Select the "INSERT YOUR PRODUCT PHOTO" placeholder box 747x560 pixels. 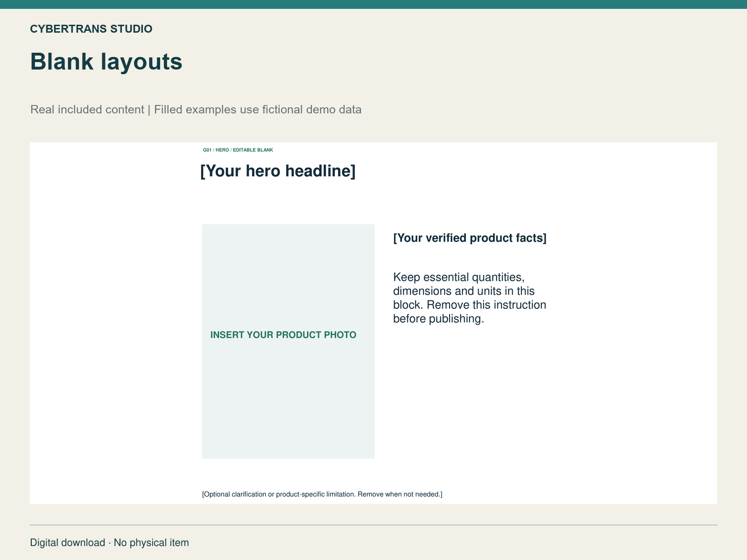coord(288,341)
